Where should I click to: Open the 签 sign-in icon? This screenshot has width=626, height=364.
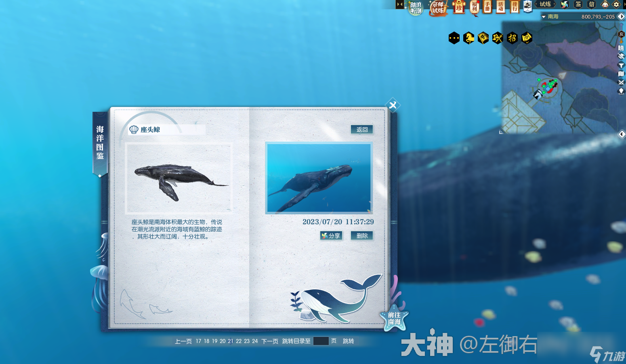[x=578, y=4]
